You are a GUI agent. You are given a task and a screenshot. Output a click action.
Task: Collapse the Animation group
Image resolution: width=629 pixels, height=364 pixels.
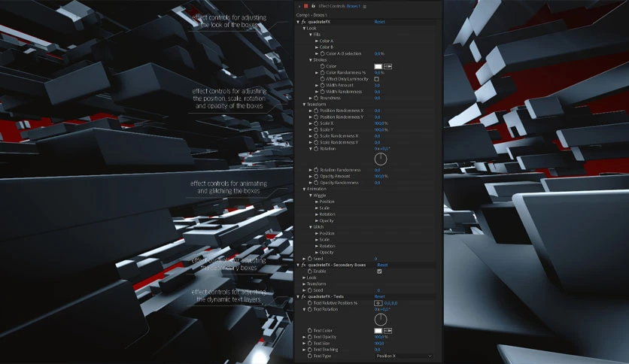pos(304,189)
